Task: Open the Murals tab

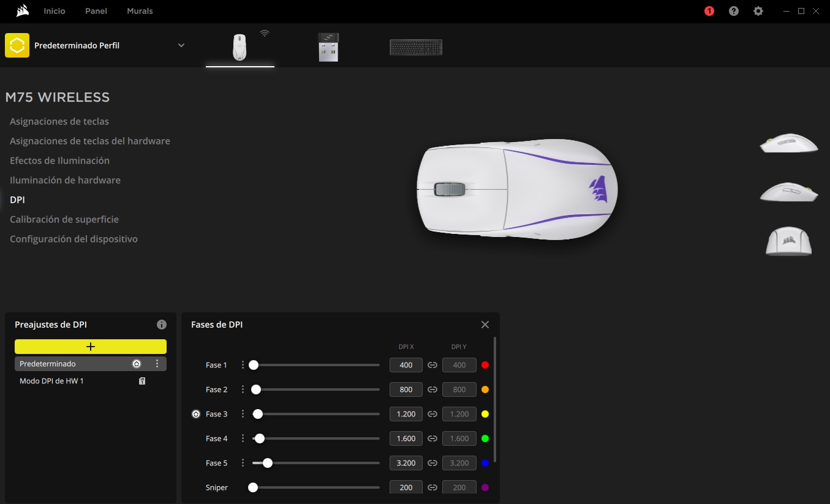Action: pos(140,11)
